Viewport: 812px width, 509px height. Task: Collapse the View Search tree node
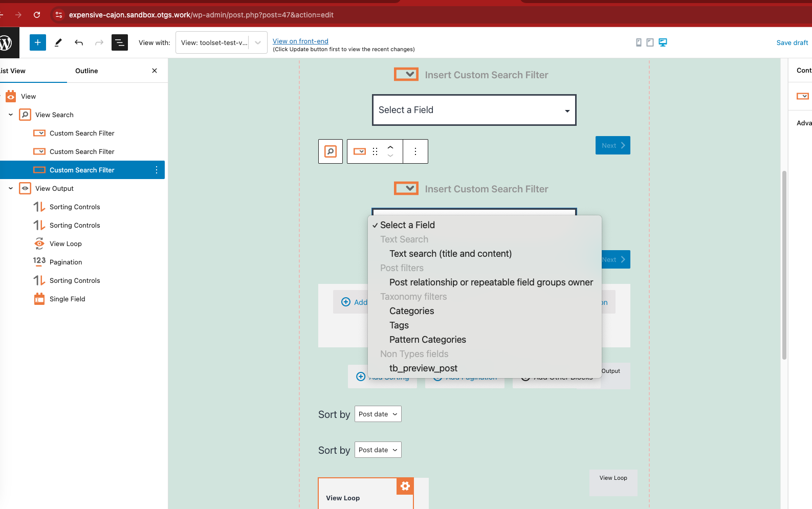[x=11, y=115]
